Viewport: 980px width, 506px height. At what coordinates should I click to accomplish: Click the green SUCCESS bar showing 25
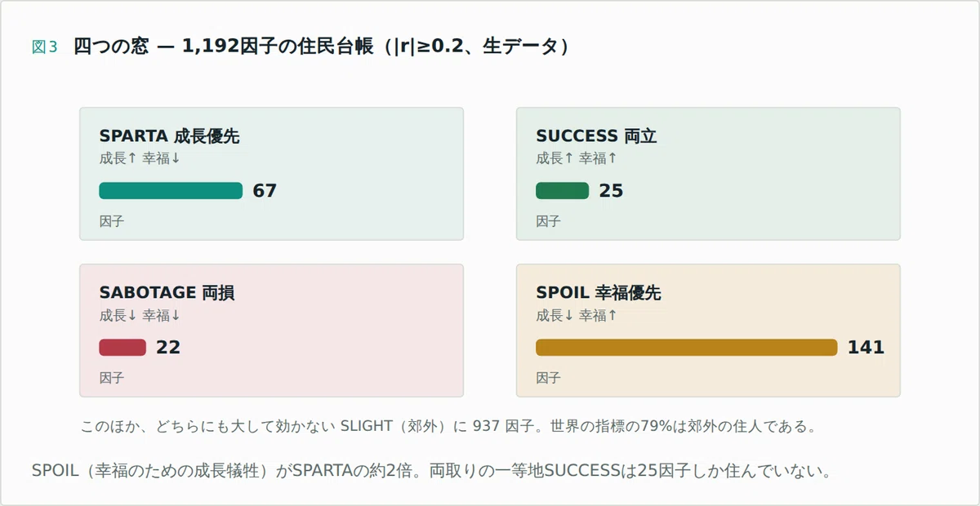(562, 191)
